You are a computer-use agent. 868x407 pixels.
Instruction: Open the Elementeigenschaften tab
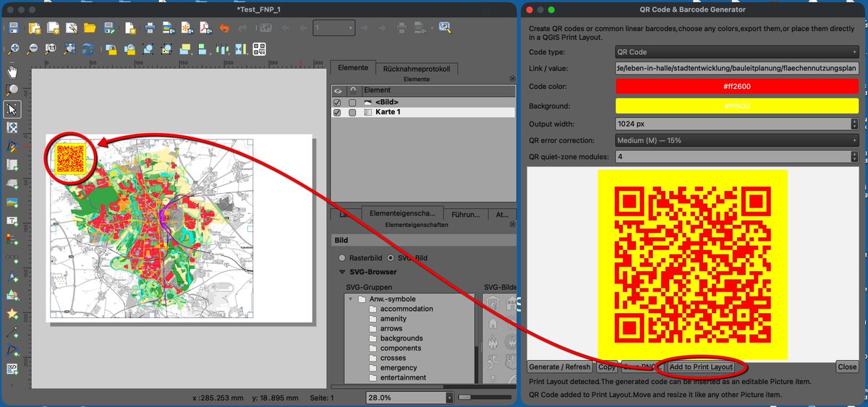[401, 214]
